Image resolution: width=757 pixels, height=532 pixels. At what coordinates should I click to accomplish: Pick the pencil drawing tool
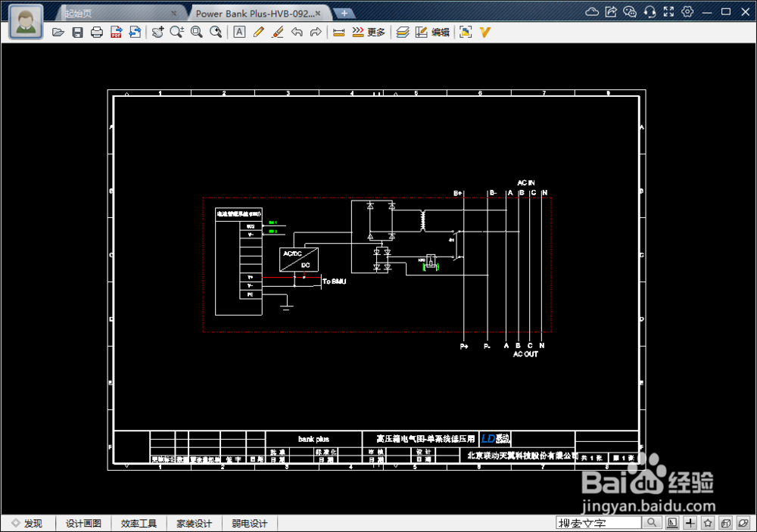pos(259,33)
